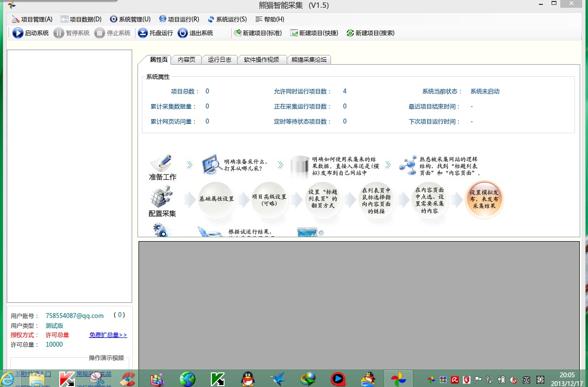This screenshot has width=588, height=387.
Task: Open the 熊猫采集论坛 tab
Action: [309, 60]
